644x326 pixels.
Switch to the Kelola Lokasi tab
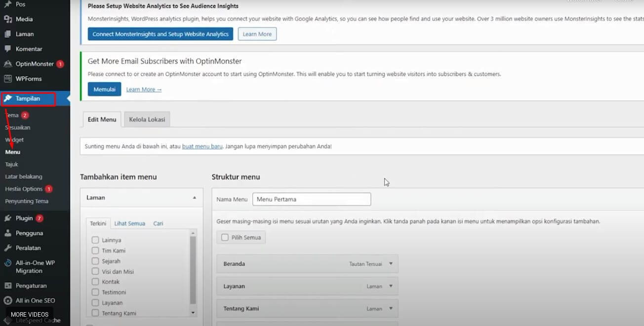[147, 119]
